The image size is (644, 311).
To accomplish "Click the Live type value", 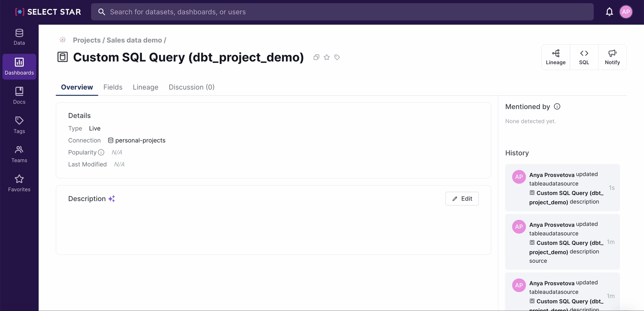I will click(95, 129).
